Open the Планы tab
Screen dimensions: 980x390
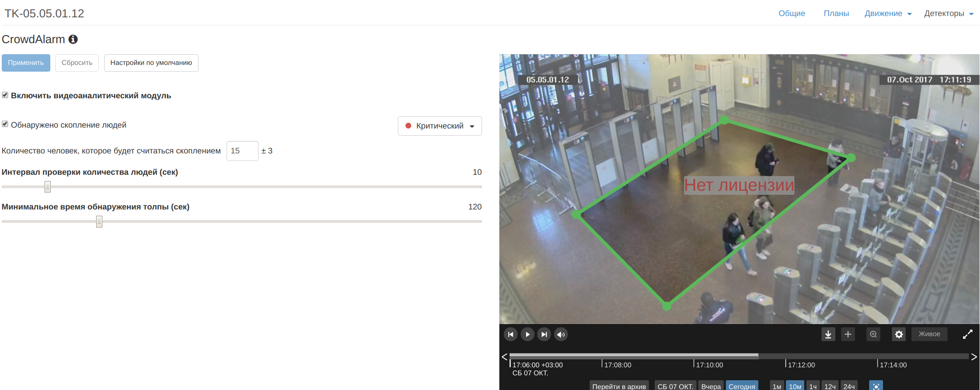coord(836,13)
